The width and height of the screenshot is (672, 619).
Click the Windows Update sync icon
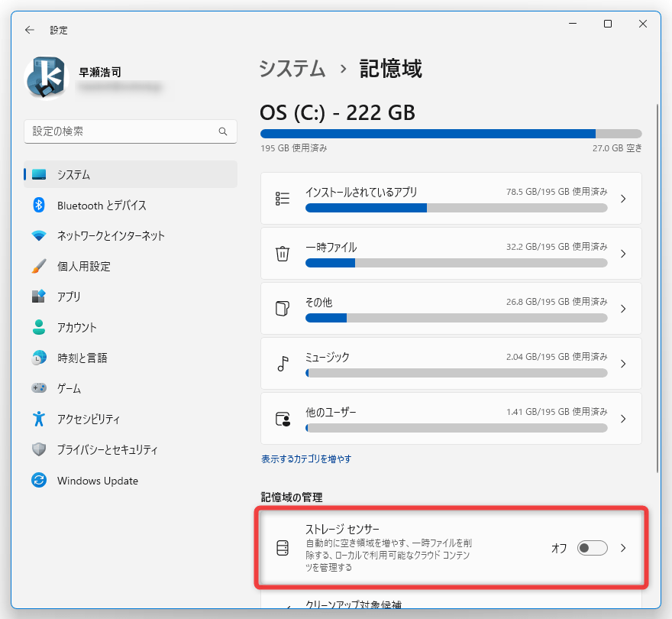(x=39, y=480)
